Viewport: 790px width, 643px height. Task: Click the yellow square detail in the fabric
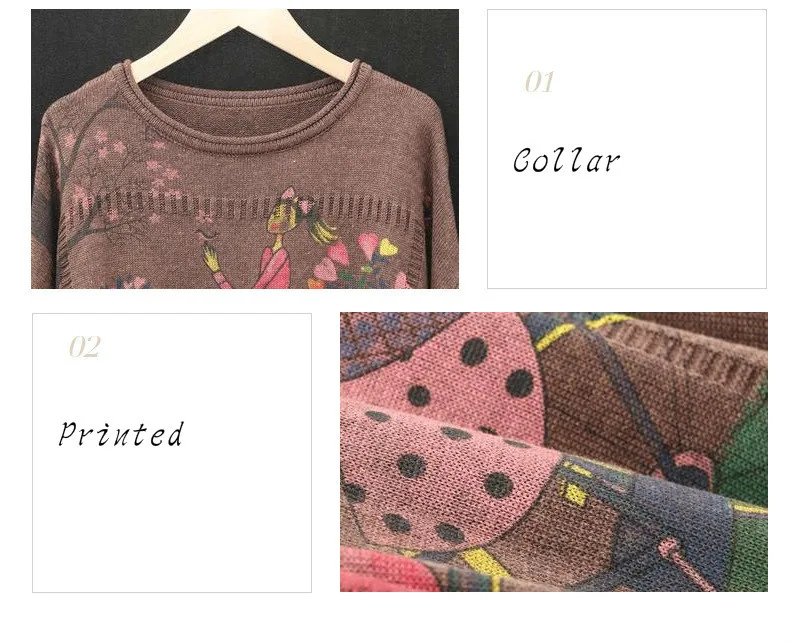tap(573, 493)
